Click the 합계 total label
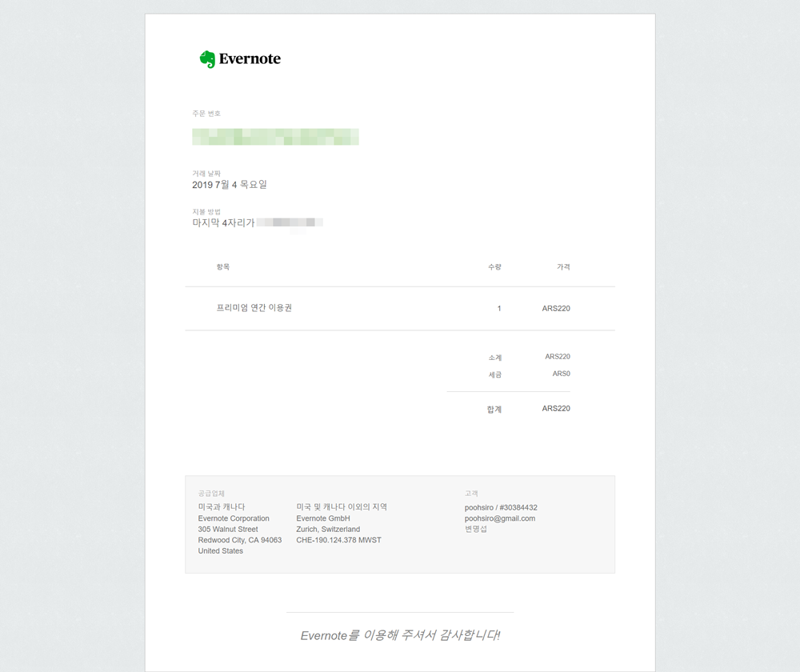800x672 pixels. 494,410
